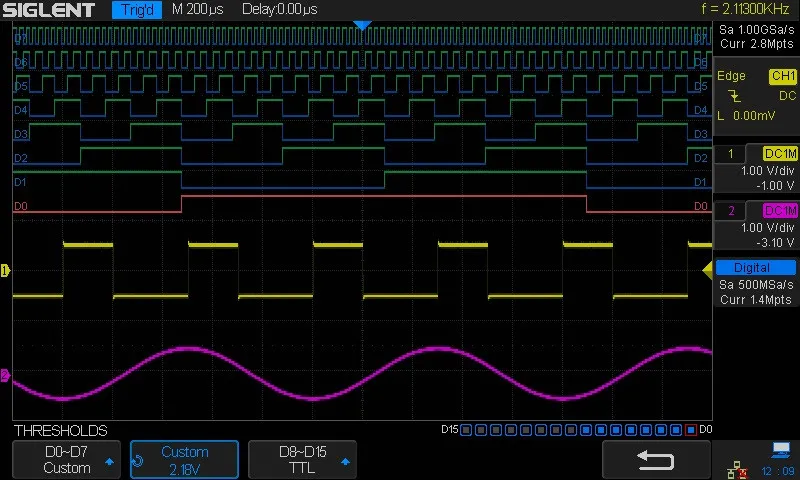The width and height of the screenshot is (800, 480).
Task: Click the Custom 2.18V threshold value field
Action: (x=184, y=460)
